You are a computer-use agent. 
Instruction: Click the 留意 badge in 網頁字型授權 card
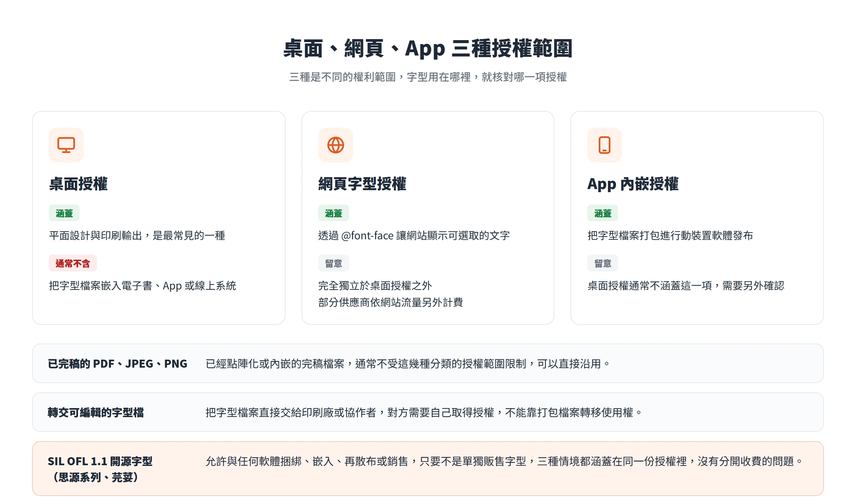click(334, 263)
